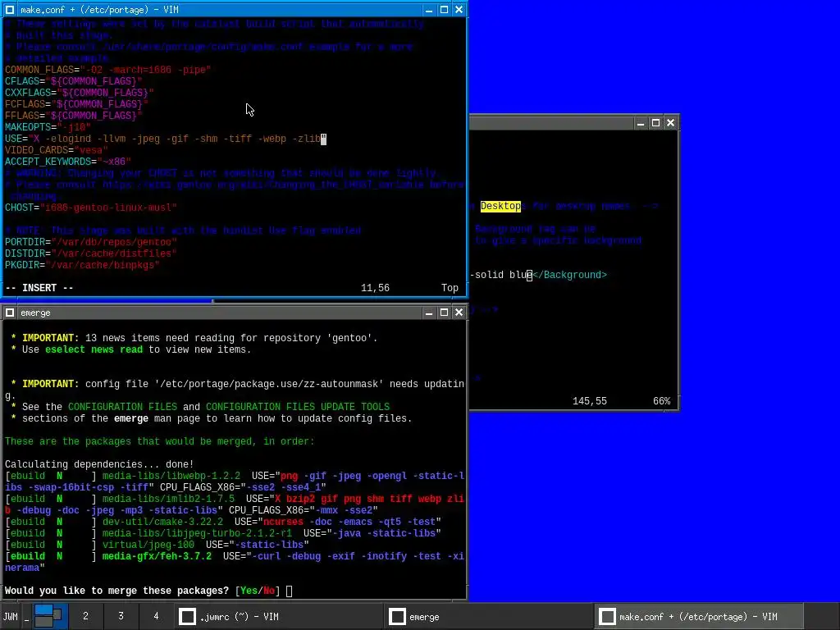840x630 pixels.
Task: Click the media-libs/libwebp-1.2.2 package entry
Action: pos(171,476)
